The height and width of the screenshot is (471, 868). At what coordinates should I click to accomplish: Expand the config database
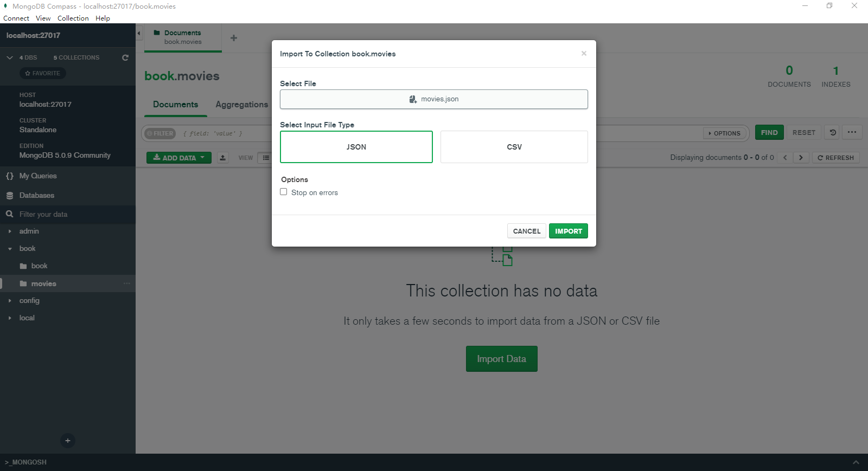[x=10, y=301]
